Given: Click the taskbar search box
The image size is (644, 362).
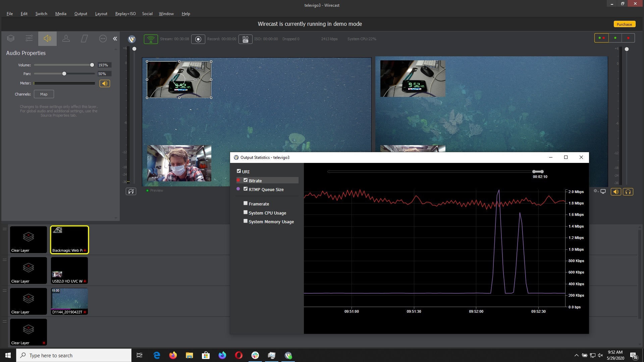Looking at the screenshot, I should (x=74, y=355).
